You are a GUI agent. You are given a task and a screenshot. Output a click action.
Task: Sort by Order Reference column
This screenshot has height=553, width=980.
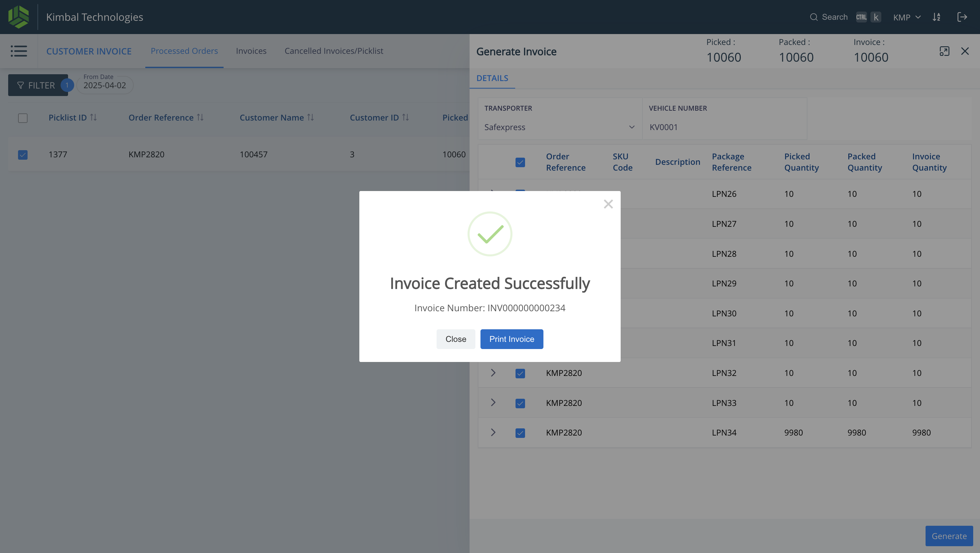point(200,117)
